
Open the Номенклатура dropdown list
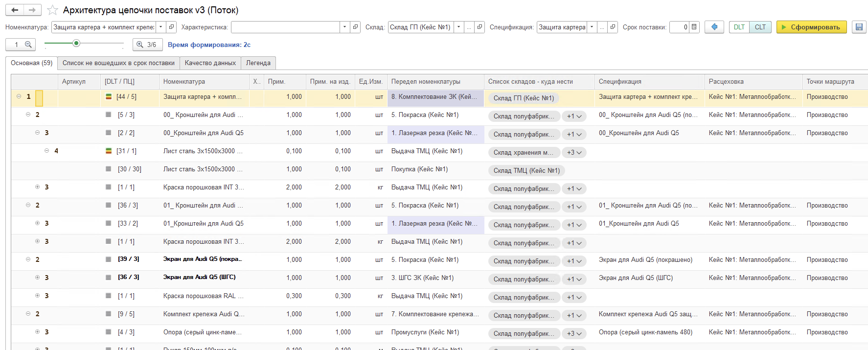(160, 27)
